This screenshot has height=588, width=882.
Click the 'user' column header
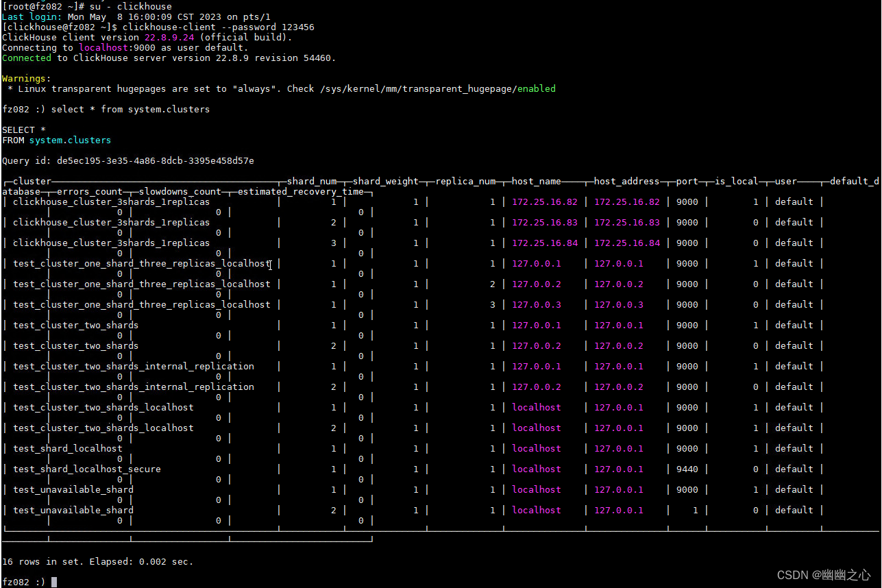pos(786,181)
